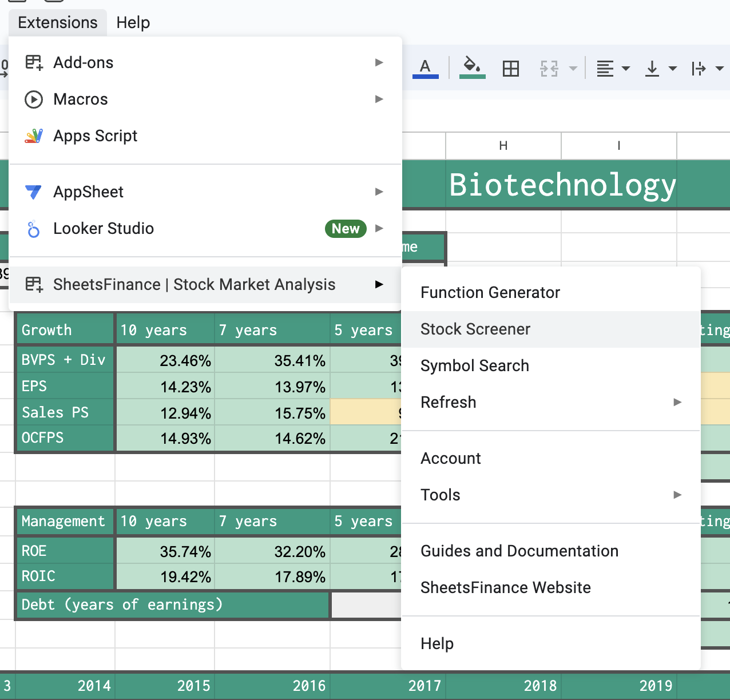Click the Looker Studio icon
The height and width of the screenshot is (700, 730).
[34, 229]
